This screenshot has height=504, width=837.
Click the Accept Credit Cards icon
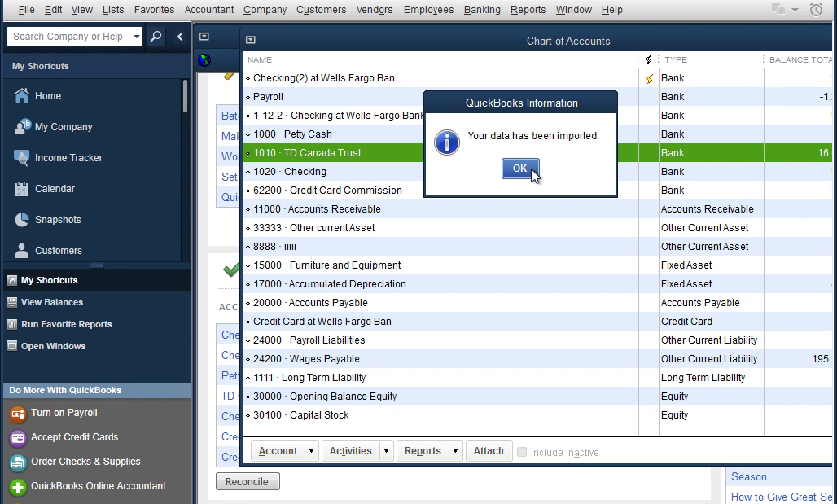[18, 438]
